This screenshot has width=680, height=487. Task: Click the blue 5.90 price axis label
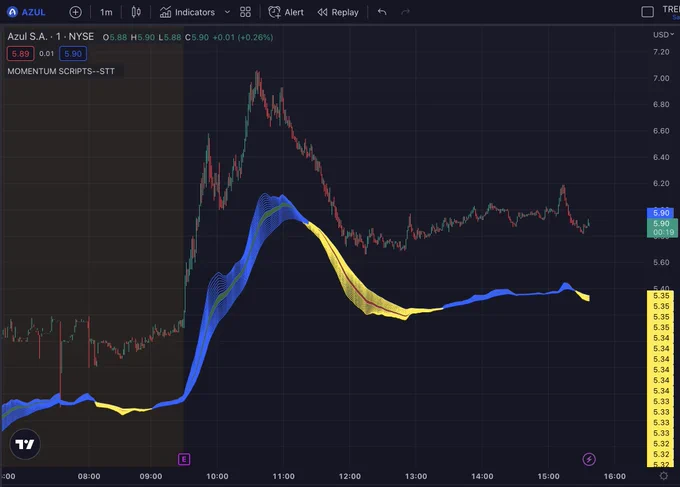tap(660, 213)
